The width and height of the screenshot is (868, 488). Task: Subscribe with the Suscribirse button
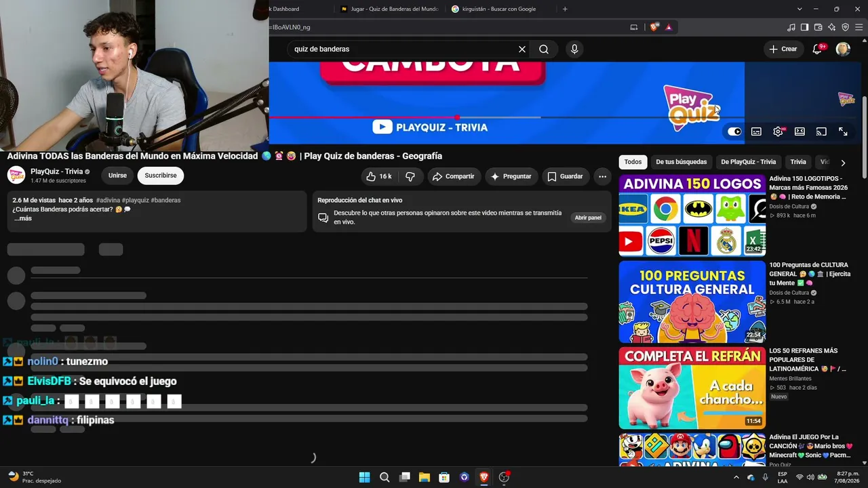click(x=161, y=176)
